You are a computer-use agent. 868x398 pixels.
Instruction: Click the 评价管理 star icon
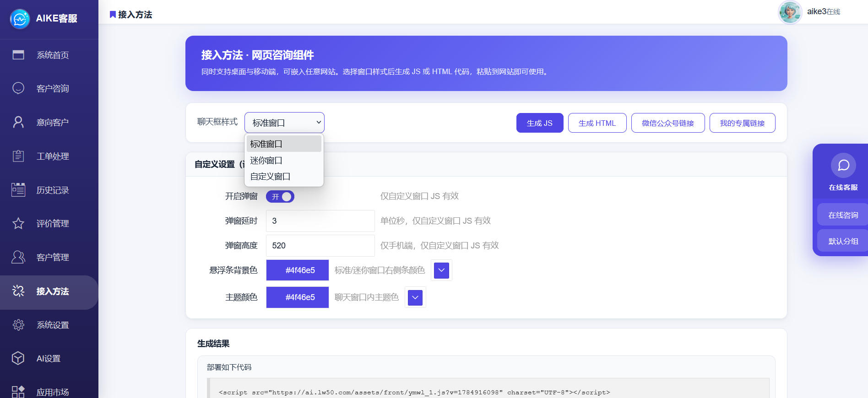click(x=18, y=223)
